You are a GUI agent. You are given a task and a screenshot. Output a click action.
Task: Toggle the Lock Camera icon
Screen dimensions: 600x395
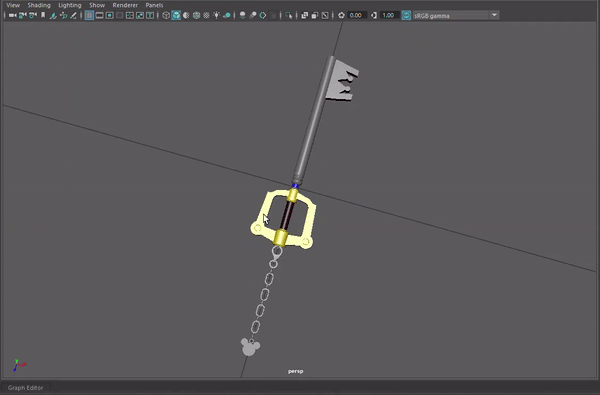(x=23, y=15)
